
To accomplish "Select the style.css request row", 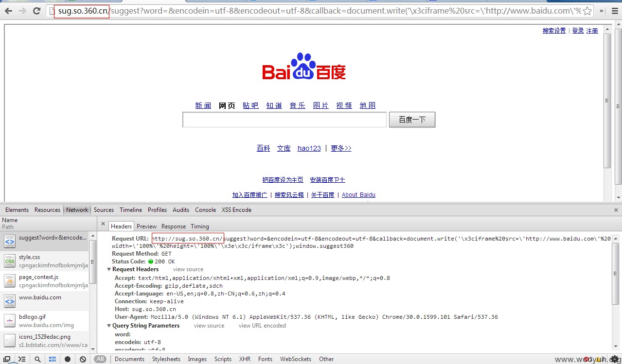I will (45, 261).
